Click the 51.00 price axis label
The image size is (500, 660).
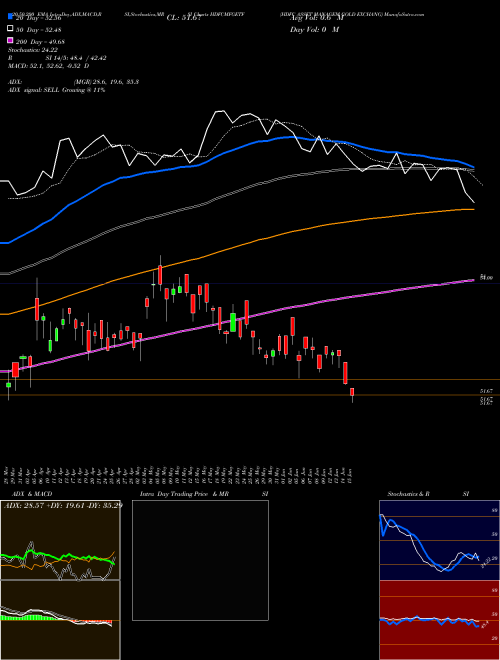pos(487,277)
